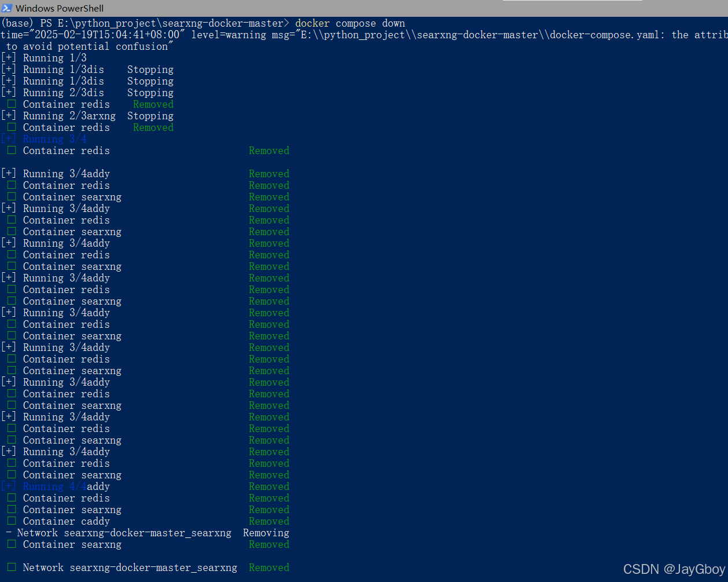Click the prompt path E:\python_project\searxng-docker-master>

click(173, 23)
